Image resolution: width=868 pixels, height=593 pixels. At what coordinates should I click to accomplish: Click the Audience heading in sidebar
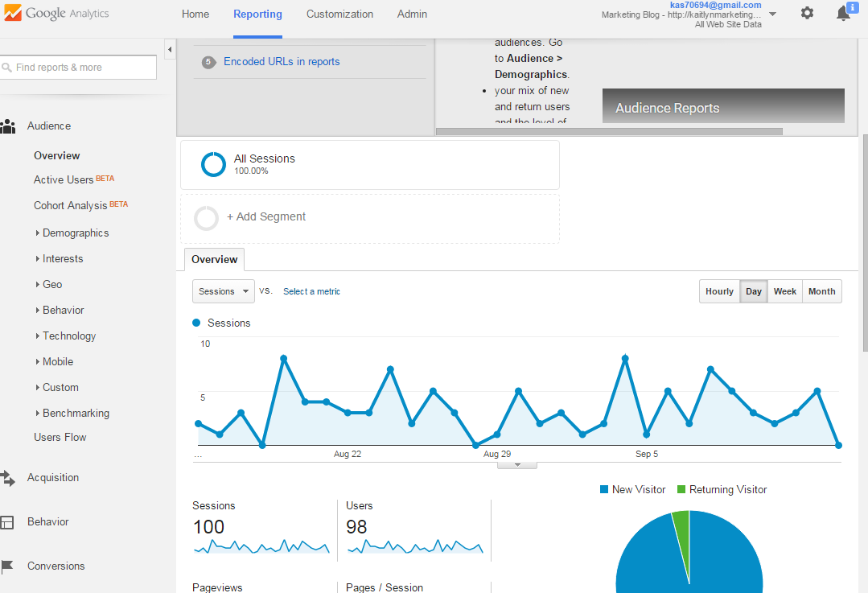[49, 126]
